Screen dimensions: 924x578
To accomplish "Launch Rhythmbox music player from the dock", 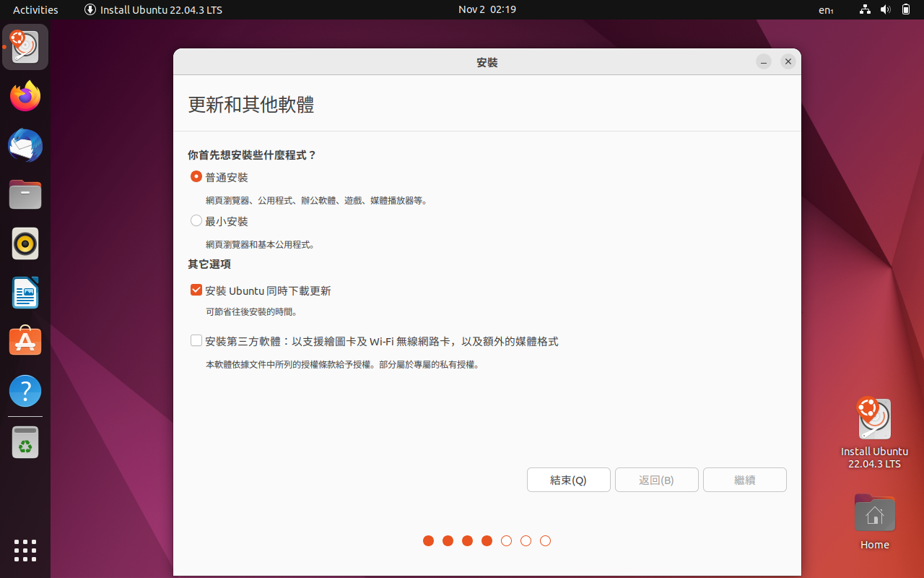I will point(25,243).
